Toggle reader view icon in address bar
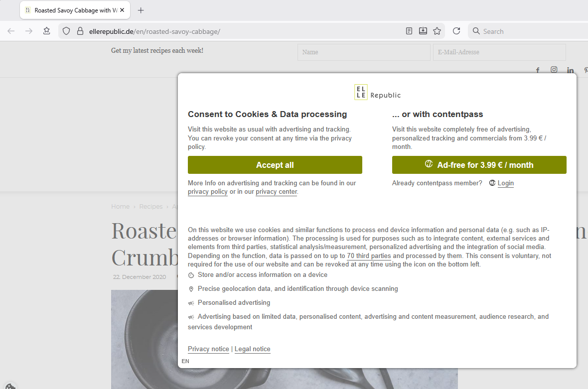Image resolution: width=588 pixels, height=389 pixels. tap(409, 31)
